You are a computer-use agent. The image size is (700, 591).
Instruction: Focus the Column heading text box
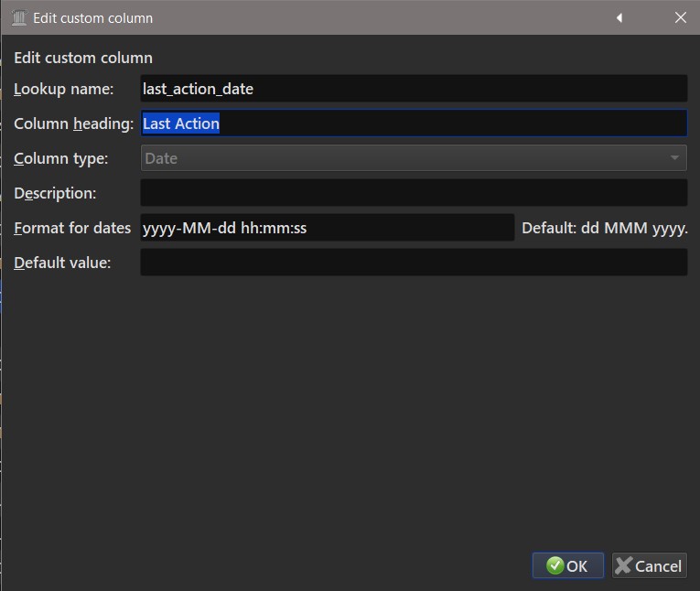[413, 124]
